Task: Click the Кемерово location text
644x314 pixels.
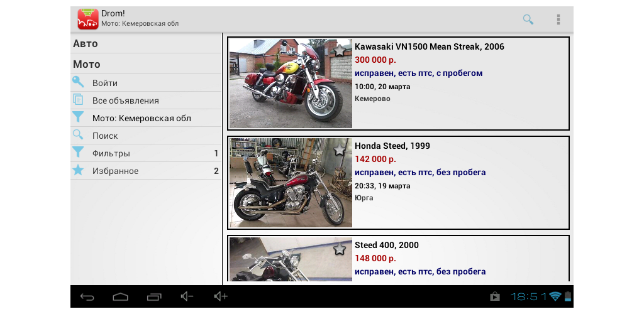Action: point(372,99)
